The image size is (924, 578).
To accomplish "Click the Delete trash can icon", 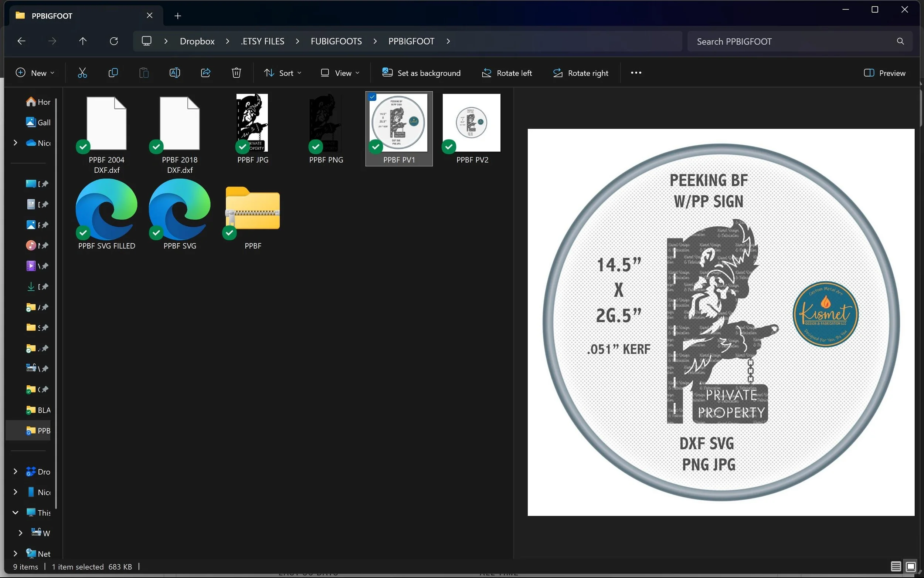I will [236, 72].
